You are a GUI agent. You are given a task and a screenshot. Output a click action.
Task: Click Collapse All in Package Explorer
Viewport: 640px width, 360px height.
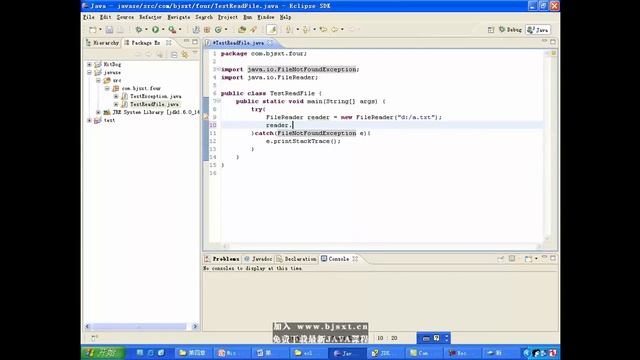pyautogui.click(x=174, y=55)
